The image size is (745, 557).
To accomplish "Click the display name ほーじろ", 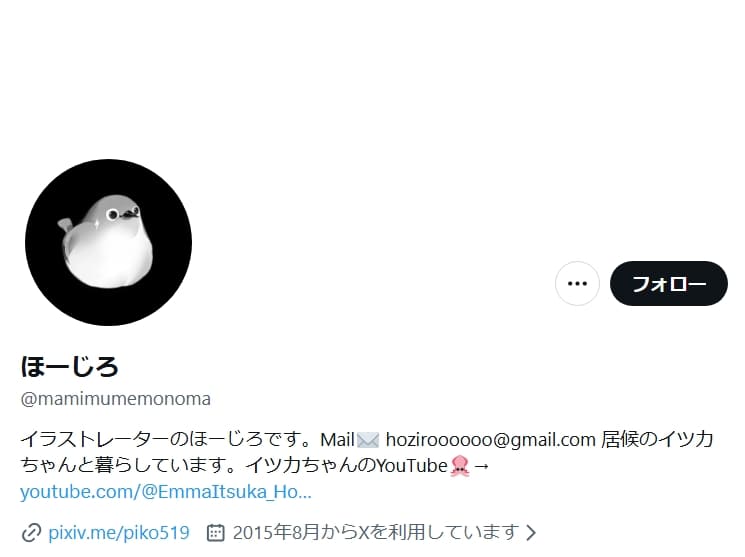I will pos(69,366).
